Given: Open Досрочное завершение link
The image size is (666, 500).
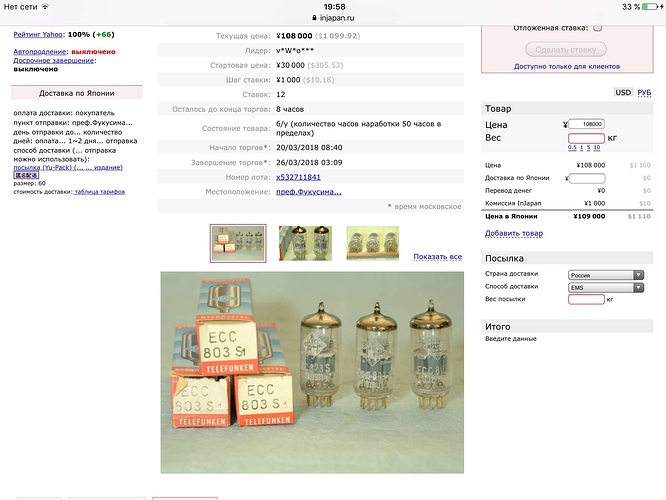Looking at the screenshot, I should 54,60.
